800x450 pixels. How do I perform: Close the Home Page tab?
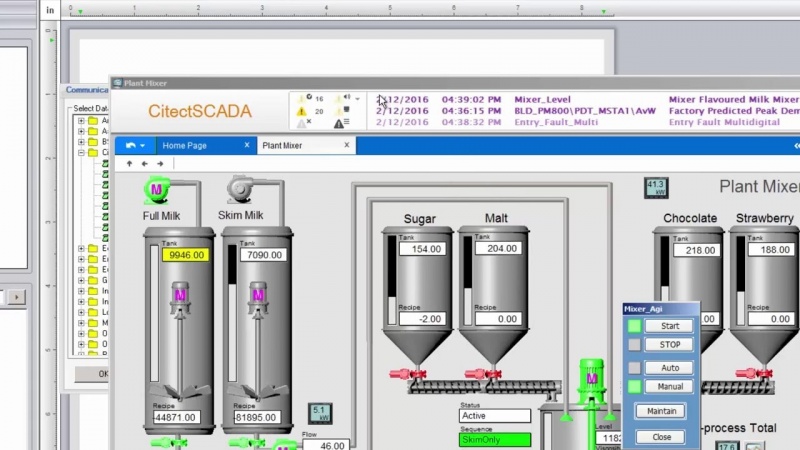coord(247,145)
